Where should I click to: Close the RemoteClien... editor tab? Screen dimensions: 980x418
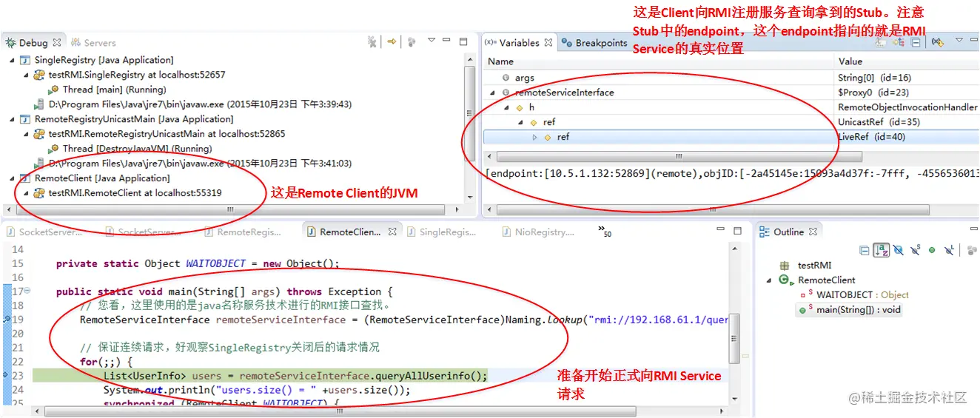point(392,232)
